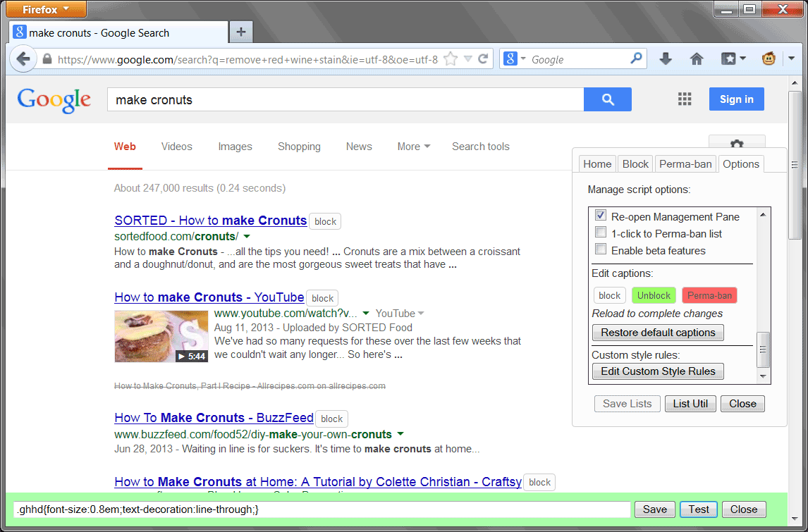Reload the page using the refresh icon

[x=483, y=58]
